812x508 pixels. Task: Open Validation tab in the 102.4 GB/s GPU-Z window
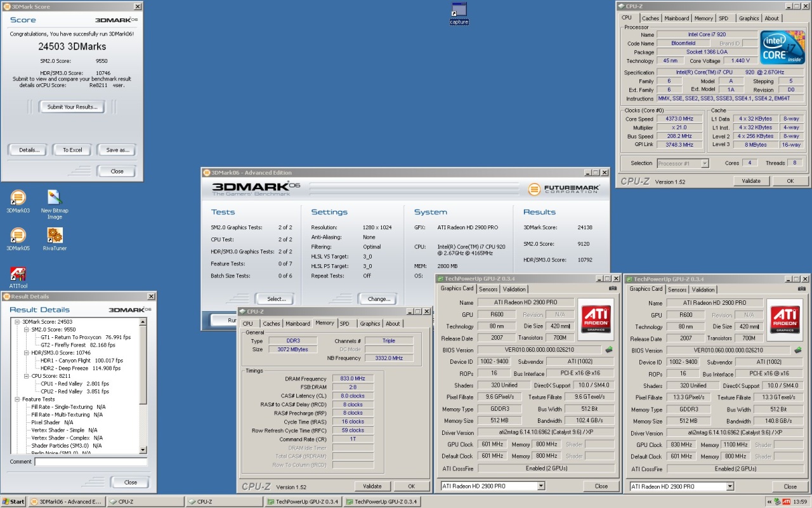(514, 289)
